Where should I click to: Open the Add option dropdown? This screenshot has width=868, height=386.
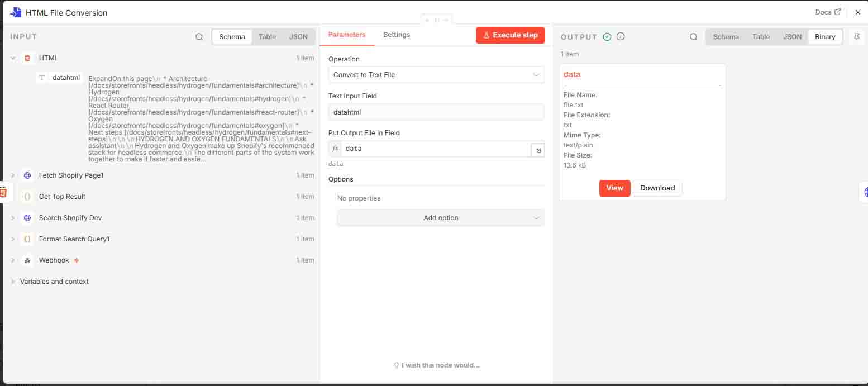point(440,217)
